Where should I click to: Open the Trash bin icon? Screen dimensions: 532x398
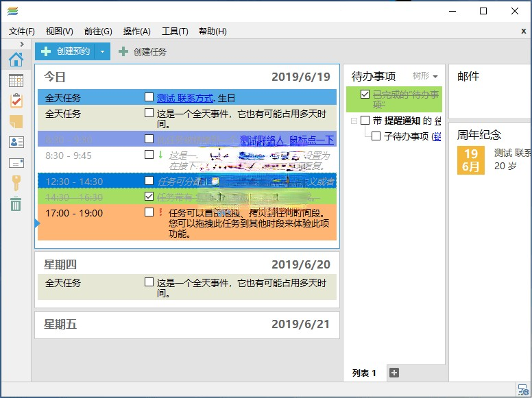[15, 203]
